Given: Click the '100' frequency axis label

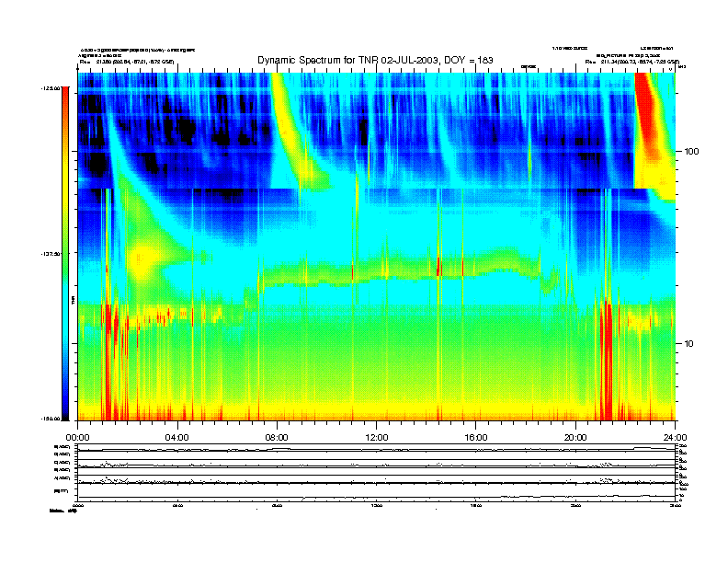Looking at the screenshot, I should [691, 152].
